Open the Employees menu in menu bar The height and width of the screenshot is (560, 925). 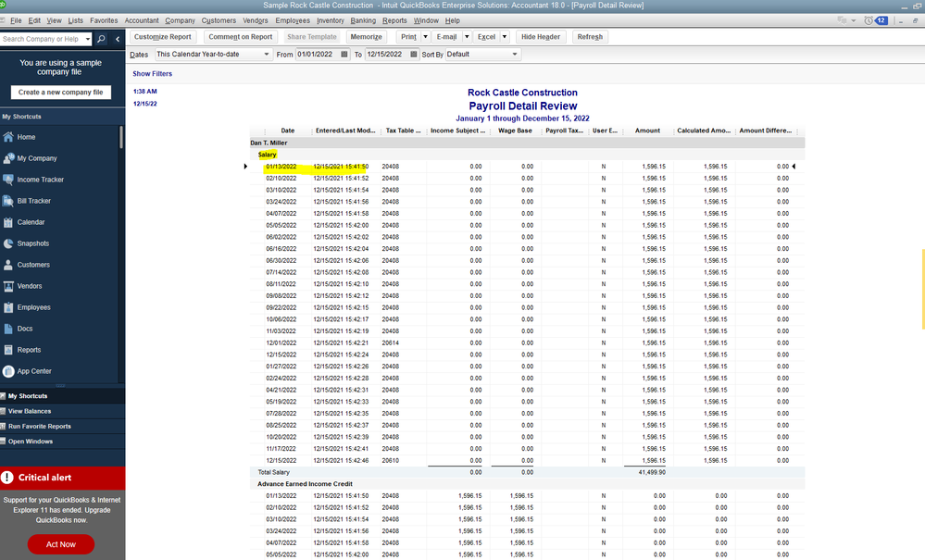click(293, 20)
